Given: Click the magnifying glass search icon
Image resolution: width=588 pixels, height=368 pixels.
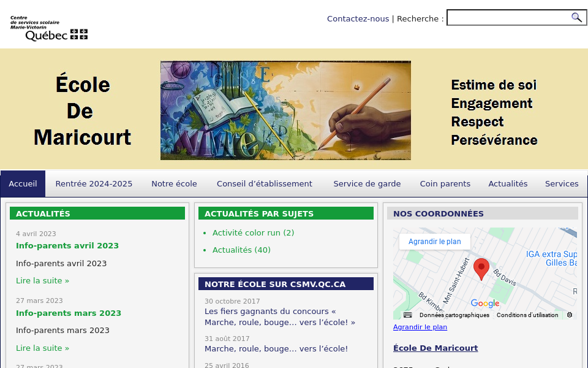Looking at the screenshot, I should coord(576,17).
